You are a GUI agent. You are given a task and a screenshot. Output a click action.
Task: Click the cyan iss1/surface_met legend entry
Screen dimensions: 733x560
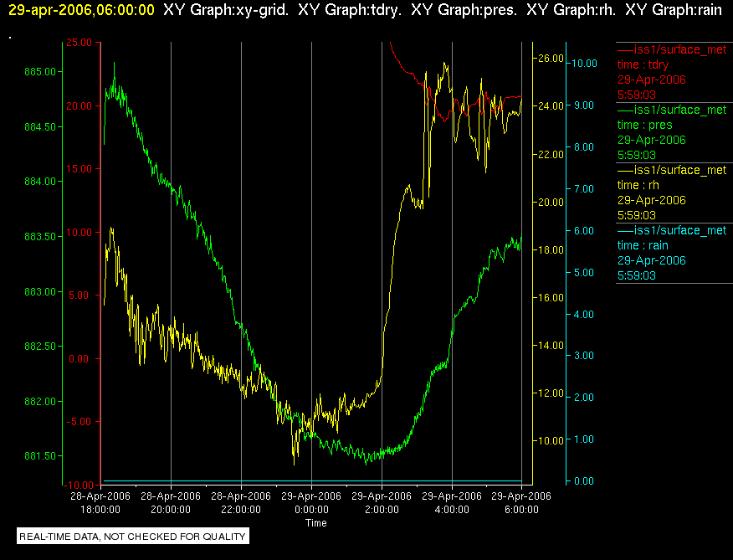[x=672, y=230]
